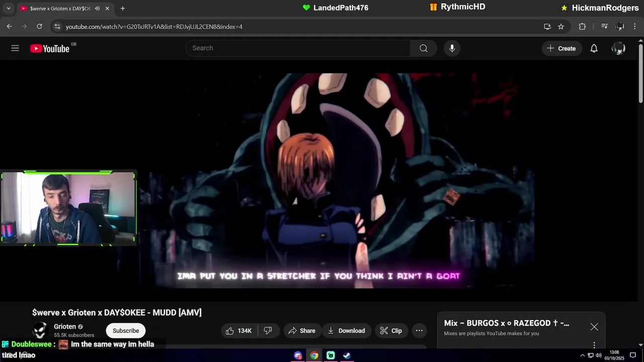Click the 55.5K subscribers text
Image resolution: width=644 pixels, height=362 pixels.
pos(74,335)
